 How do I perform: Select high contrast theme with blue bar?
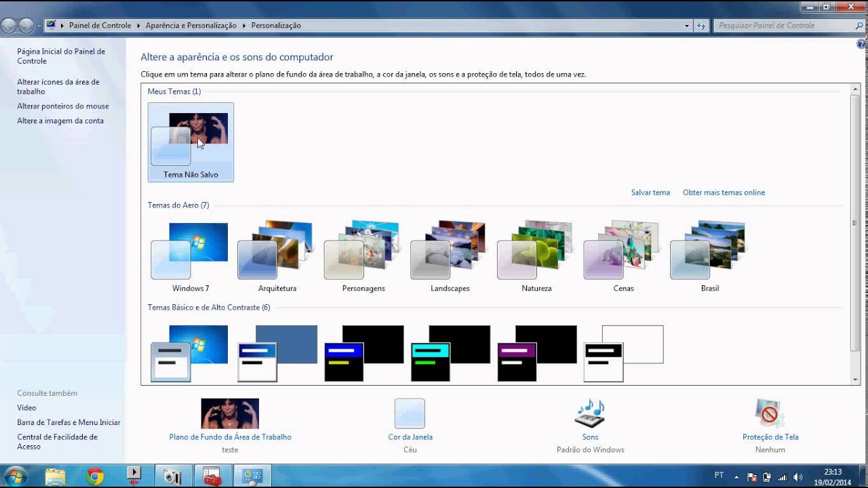coord(363,353)
